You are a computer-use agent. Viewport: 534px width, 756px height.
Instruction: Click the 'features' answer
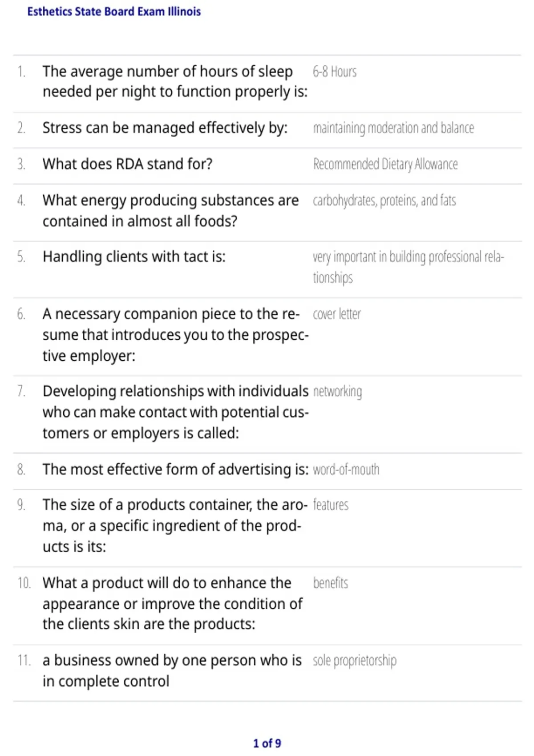[331, 505]
